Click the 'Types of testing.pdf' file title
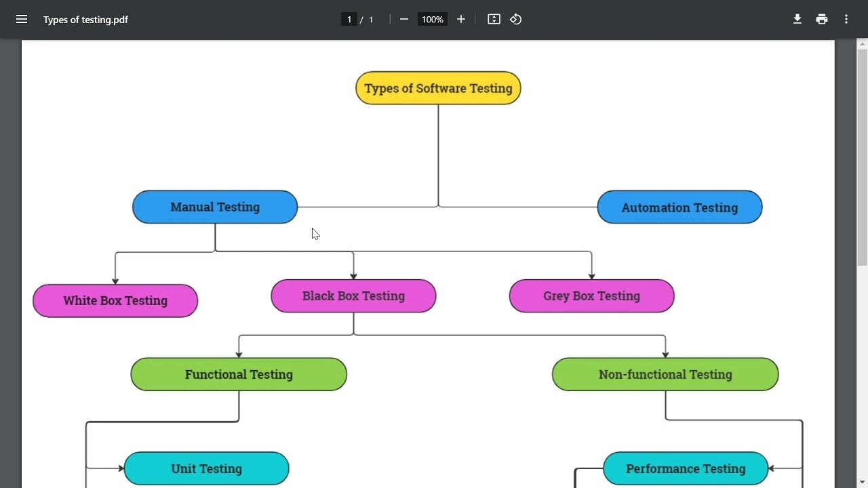Screen dimensions: 868x488 (85, 19)
